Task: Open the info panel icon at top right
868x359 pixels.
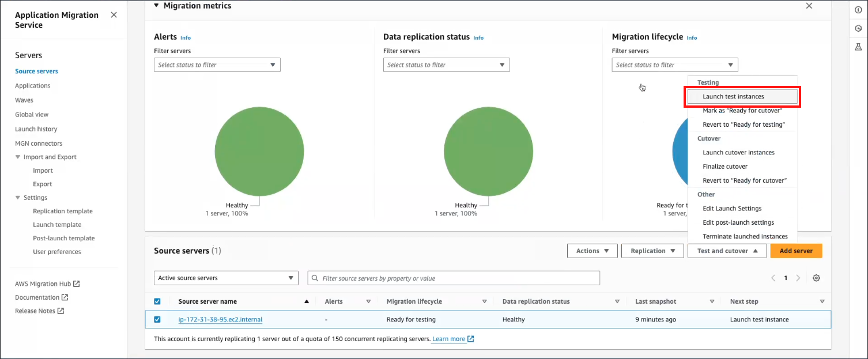Action: tap(858, 10)
